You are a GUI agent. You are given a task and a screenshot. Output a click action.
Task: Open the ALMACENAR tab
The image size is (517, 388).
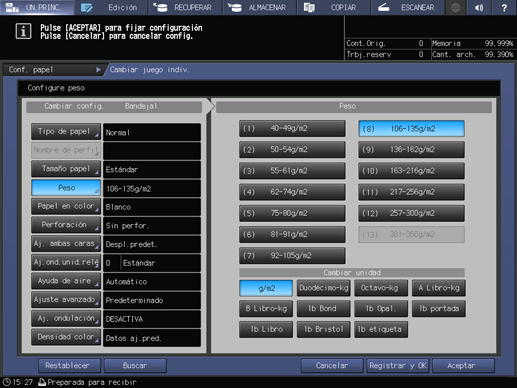260,7
